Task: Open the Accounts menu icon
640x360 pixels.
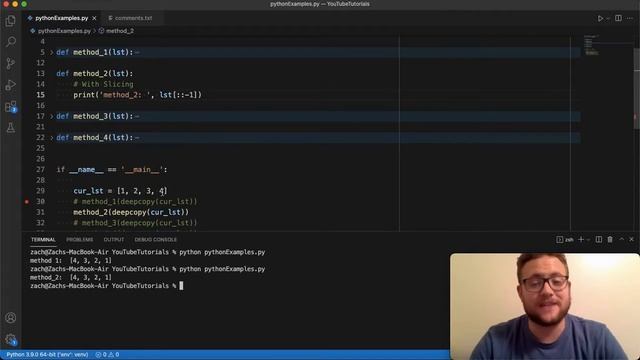Action: [11, 318]
